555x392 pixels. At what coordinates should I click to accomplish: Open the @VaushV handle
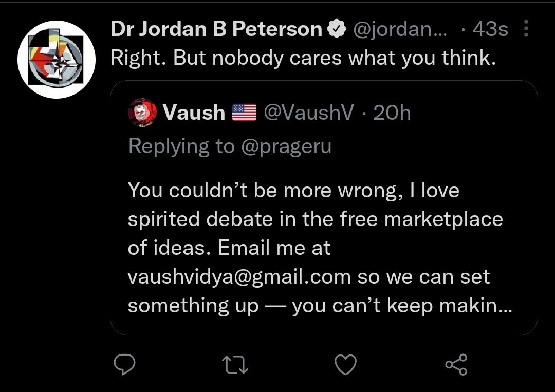point(308,113)
